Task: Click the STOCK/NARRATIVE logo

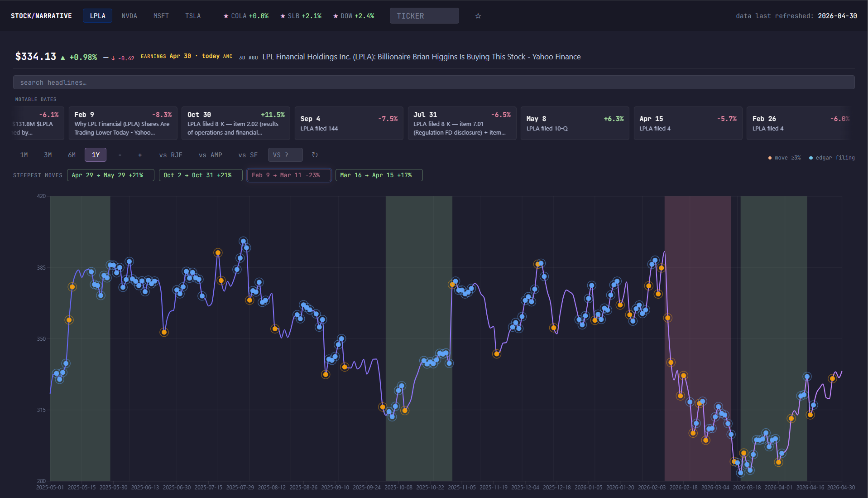Action: [x=41, y=16]
